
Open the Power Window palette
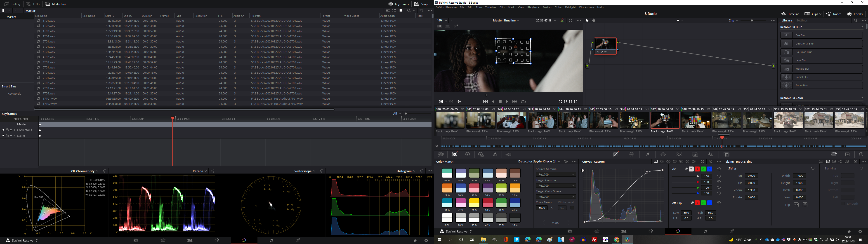point(663,154)
